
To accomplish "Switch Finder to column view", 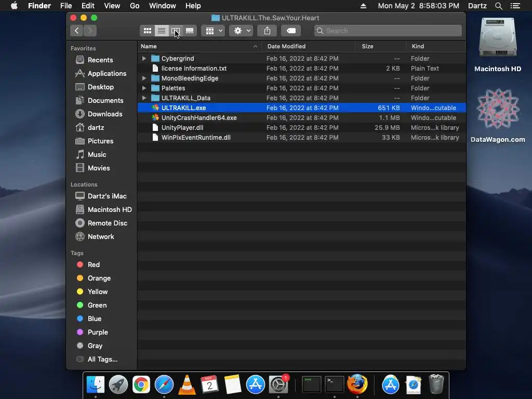I will 176,31.
